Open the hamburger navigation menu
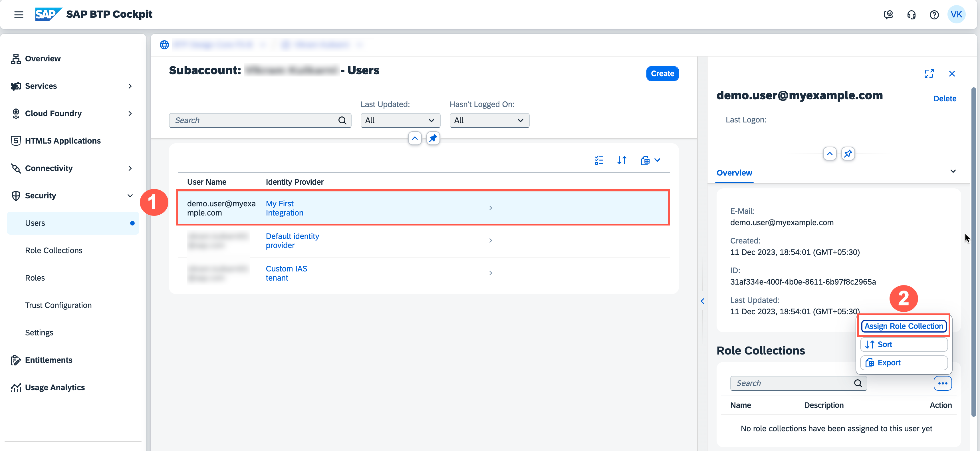 [19, 15]
